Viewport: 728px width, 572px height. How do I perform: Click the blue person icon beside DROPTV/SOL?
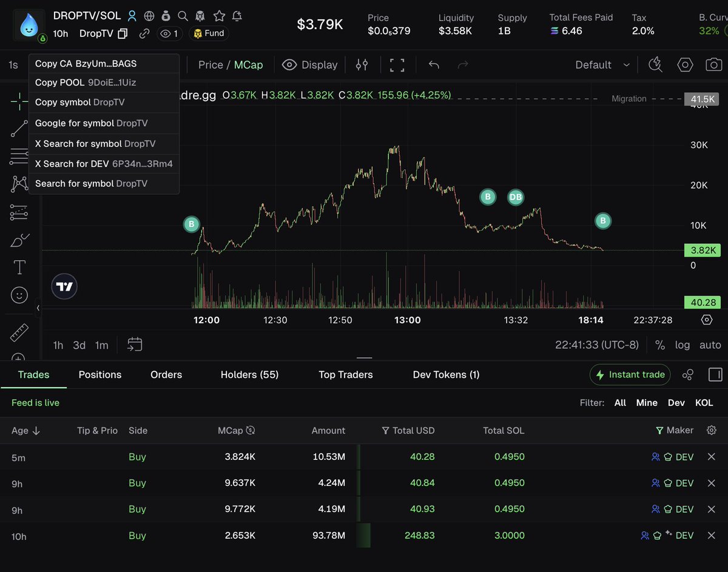tap(132, 16)
